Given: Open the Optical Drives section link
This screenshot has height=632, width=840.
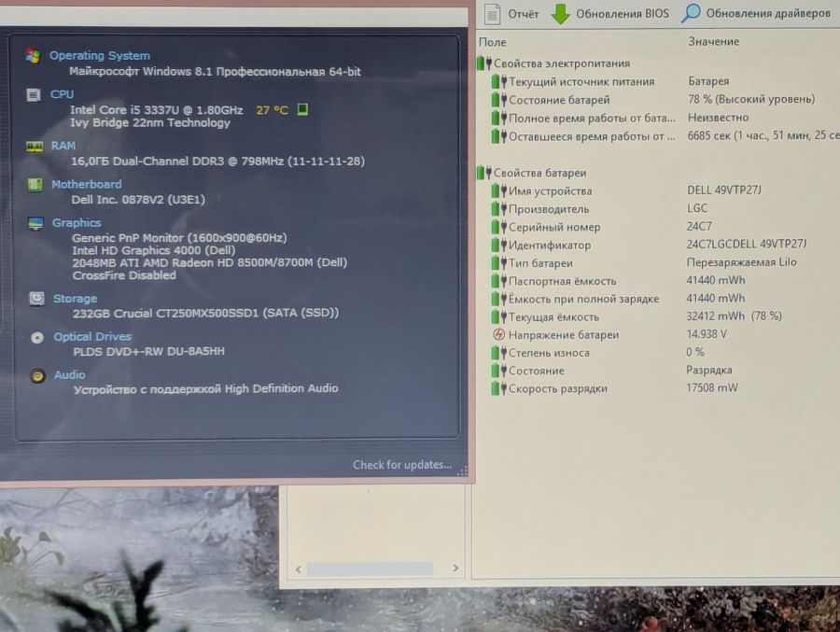Looking at the screenshot, I should tap(92, 337).
